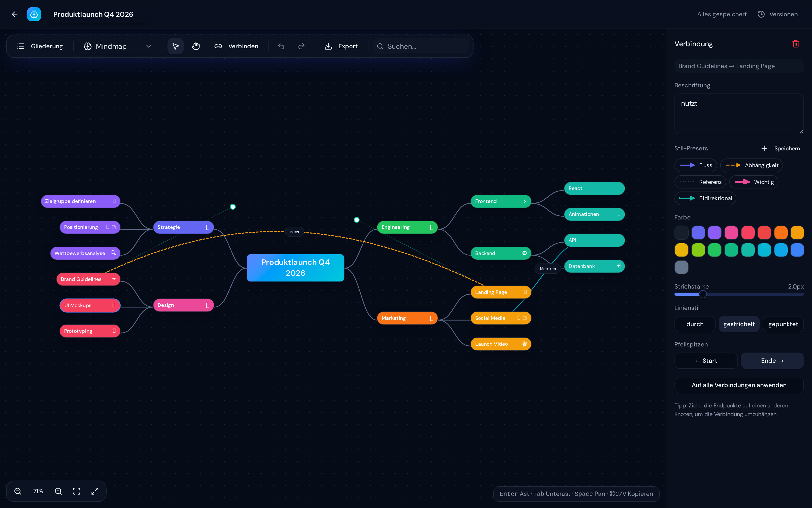Click the brain app logo icon
The image size is (812, 508).
tap(34, 14)
